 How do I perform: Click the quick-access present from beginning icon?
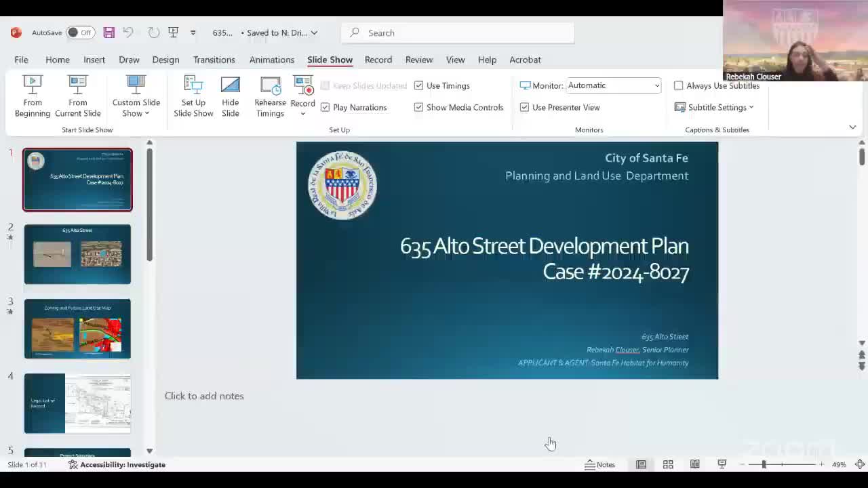pos(174,33)
